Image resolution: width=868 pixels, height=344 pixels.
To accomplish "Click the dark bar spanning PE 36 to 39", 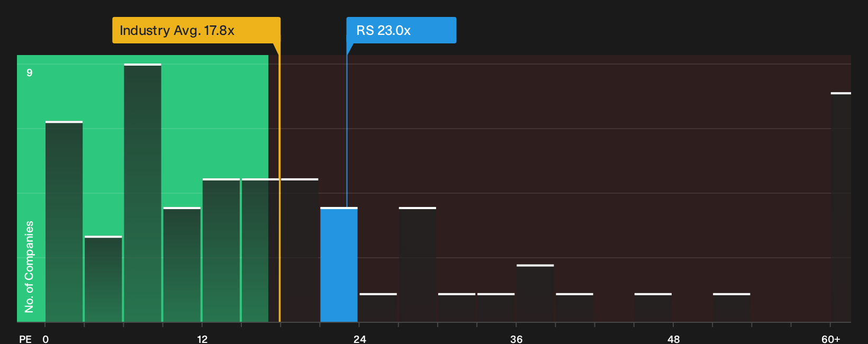I will click(535, 293).
